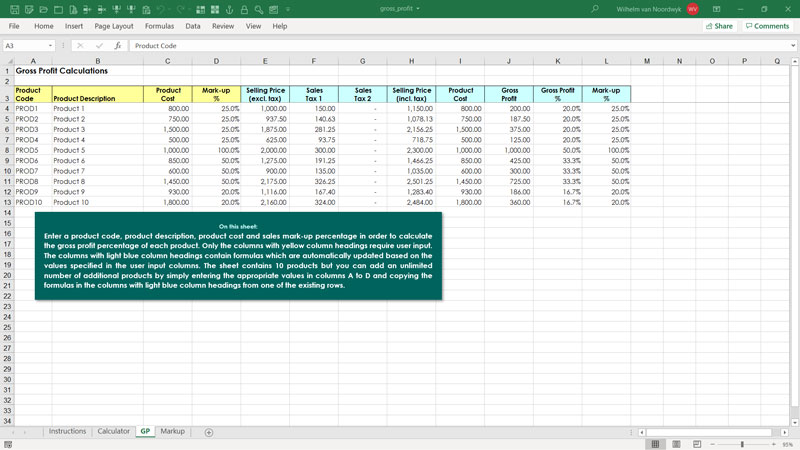Open the Data ribbon tab

pos(193,26)
